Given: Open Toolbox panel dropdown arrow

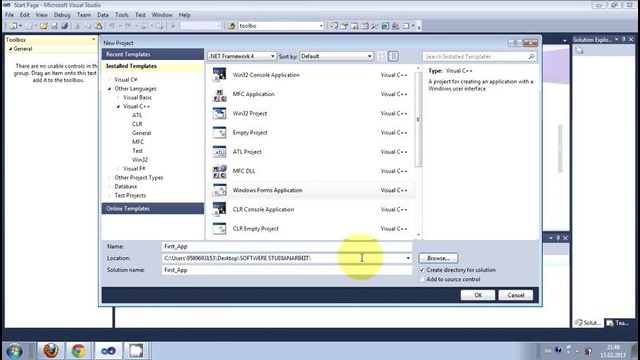Looking at the screenshot, I should (x=93, y=40).
